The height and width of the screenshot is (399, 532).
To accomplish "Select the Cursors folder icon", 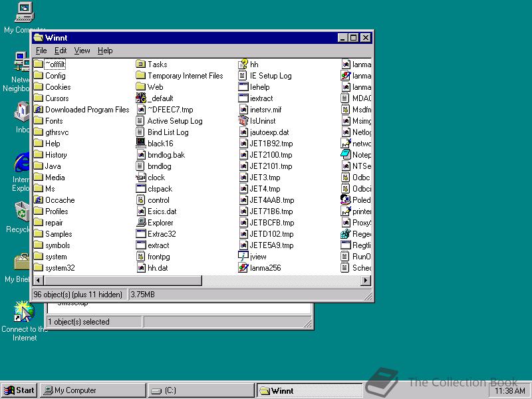I will tap(39, 98).
